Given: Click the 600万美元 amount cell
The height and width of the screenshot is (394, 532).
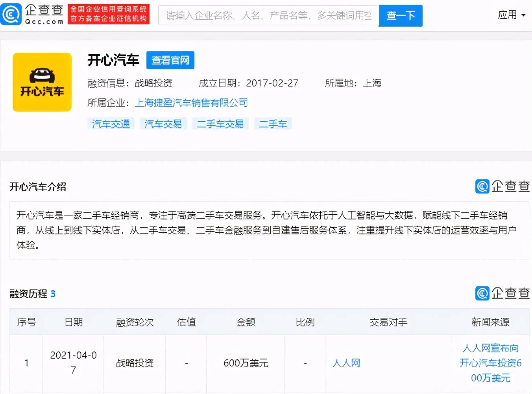Looking at the screenshot, I should click(246, 363).
